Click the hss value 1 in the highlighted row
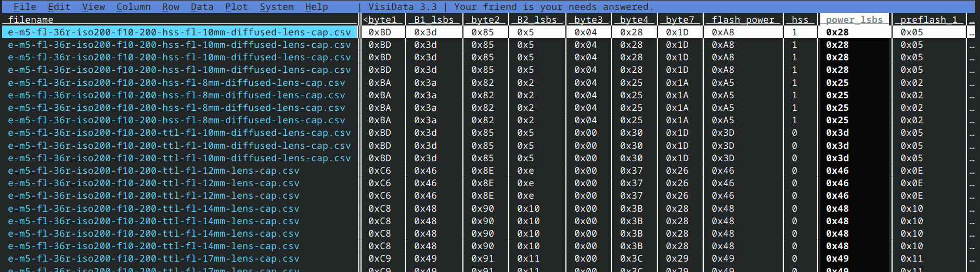Image resolution: width=980 pixels, height=272 pixels. pos(794,32)
